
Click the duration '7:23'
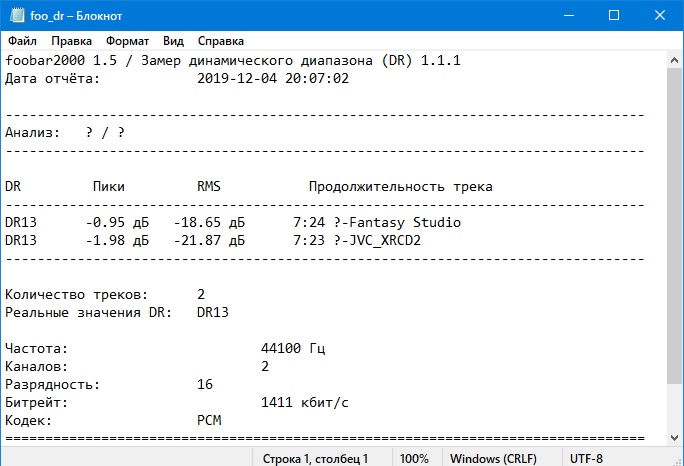click(309, 240)
